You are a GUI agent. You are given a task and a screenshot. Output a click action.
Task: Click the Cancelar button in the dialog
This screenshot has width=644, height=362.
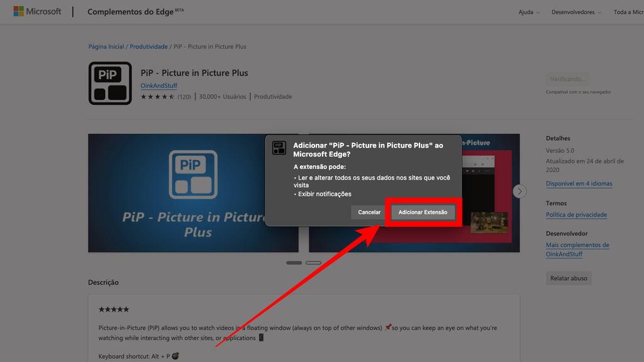(x=369, y=212)
